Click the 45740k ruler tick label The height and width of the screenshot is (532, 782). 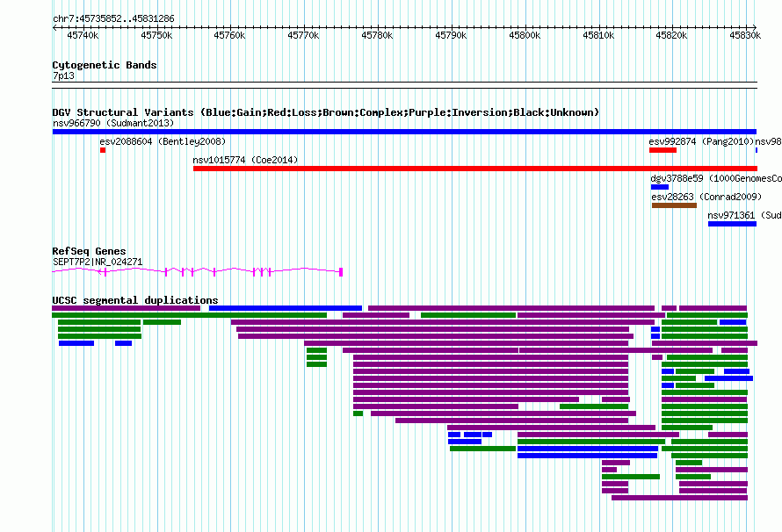coord(83,35)
